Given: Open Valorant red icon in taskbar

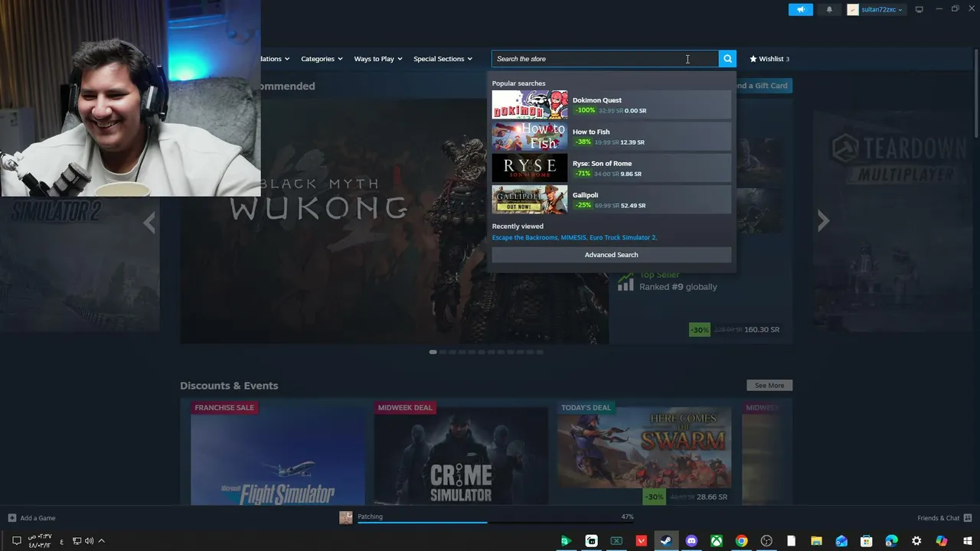Looking at the screenshot, I should coord(642,541).
